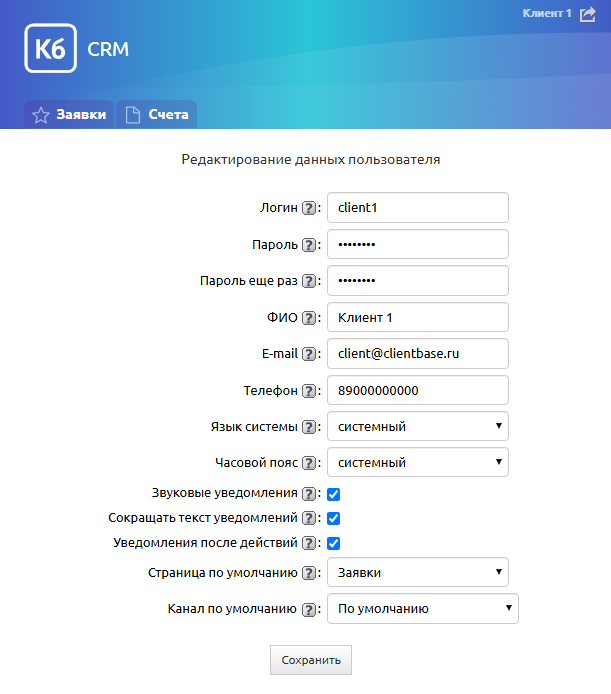This screenshot has height=694, width=611.
Task: Click the help icon beside Канал по умолчанию
Action: click(x=309, y=609)
